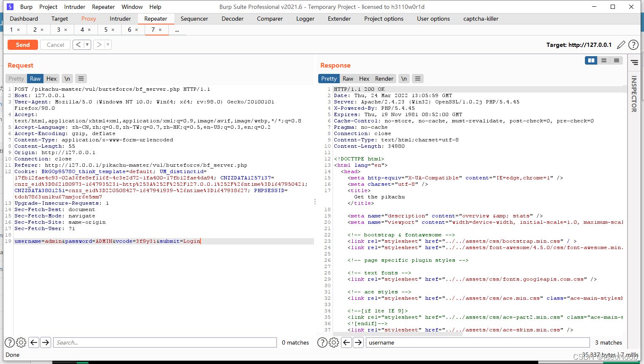The width and height of the screenshot is (644, 364).
Task: Switch request view to Pretty
Action: click(x=16, y=79)
